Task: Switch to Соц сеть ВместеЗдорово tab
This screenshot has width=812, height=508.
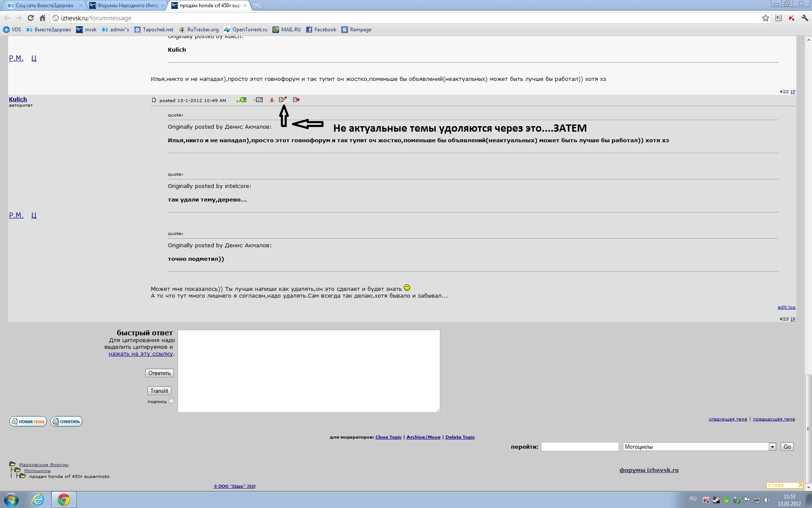Action: tap(44, 6)
